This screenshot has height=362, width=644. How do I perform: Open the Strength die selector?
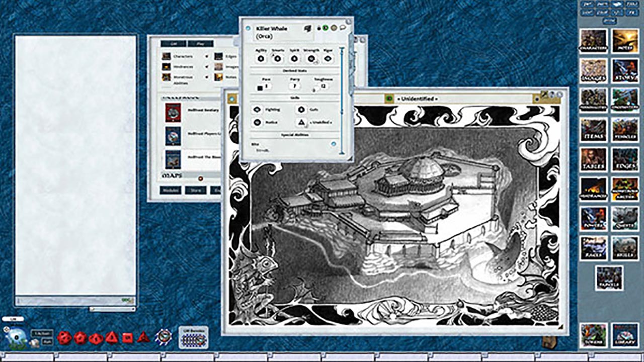pyautogui.click(x=311, y=59)
